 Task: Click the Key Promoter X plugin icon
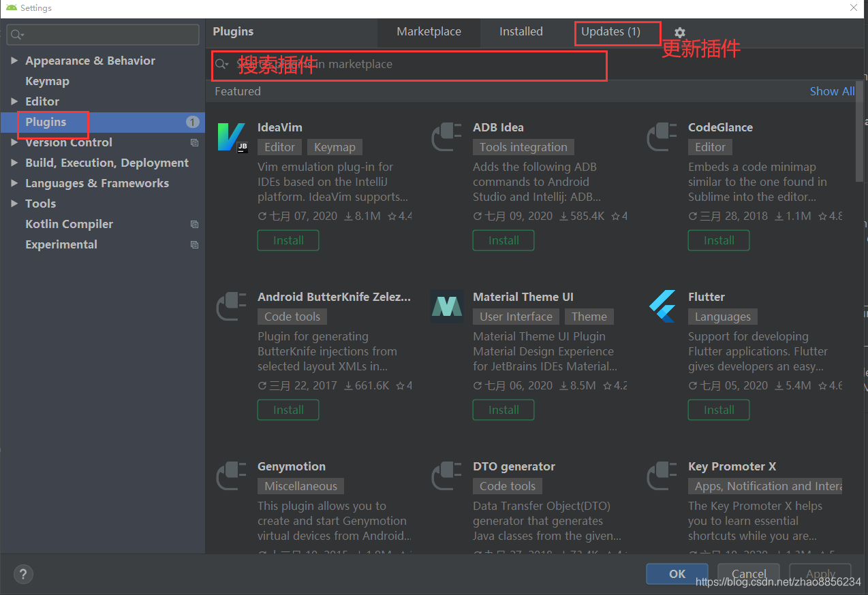663,476
